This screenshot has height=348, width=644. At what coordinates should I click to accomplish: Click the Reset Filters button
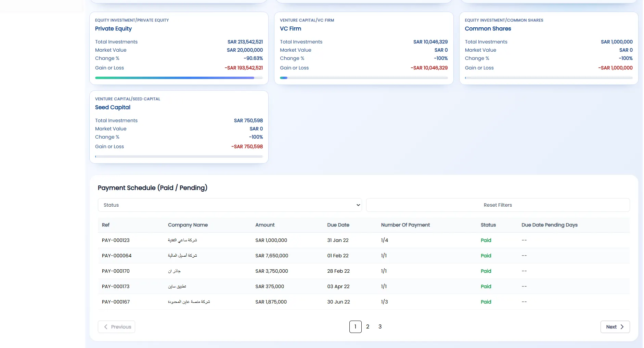498,205
